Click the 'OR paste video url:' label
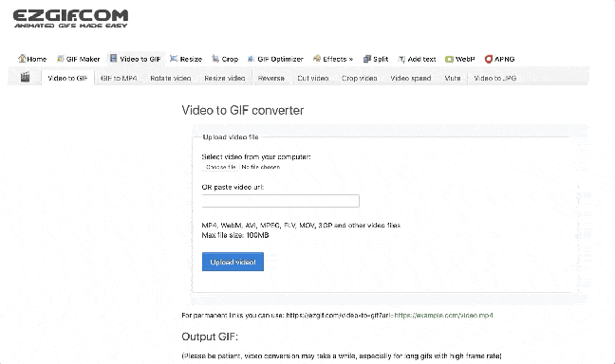The width and height of the screenshot is (615, 364). tap(233, 188)
